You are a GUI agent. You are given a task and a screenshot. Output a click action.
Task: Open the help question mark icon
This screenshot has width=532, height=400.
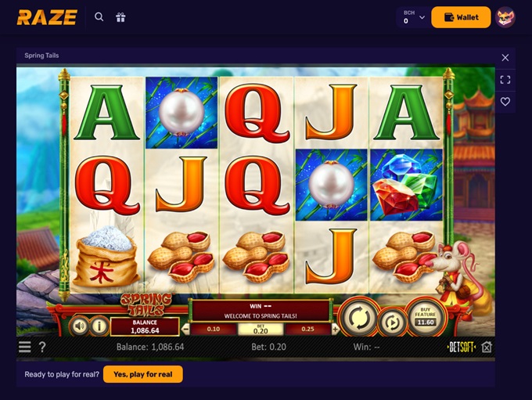coord(42,347)
